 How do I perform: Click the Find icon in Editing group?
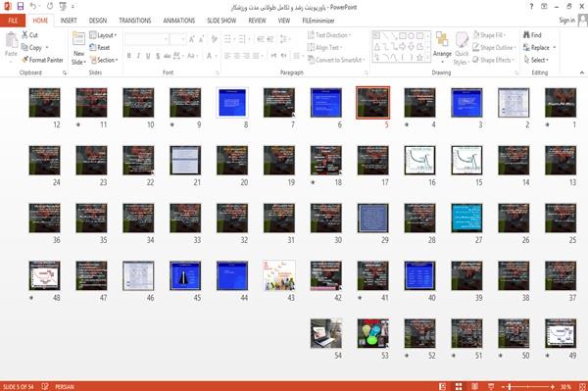(526, 35)
